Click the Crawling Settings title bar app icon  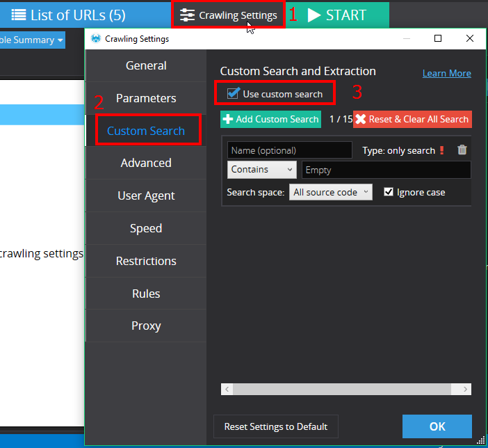point(96,39)
